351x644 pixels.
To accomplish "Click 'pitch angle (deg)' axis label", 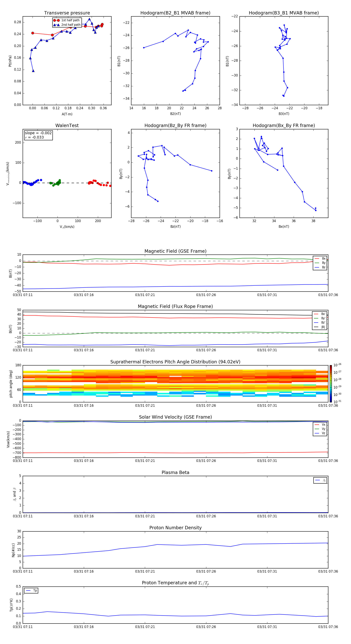I will pyautogui.click(x=11, y=384).
